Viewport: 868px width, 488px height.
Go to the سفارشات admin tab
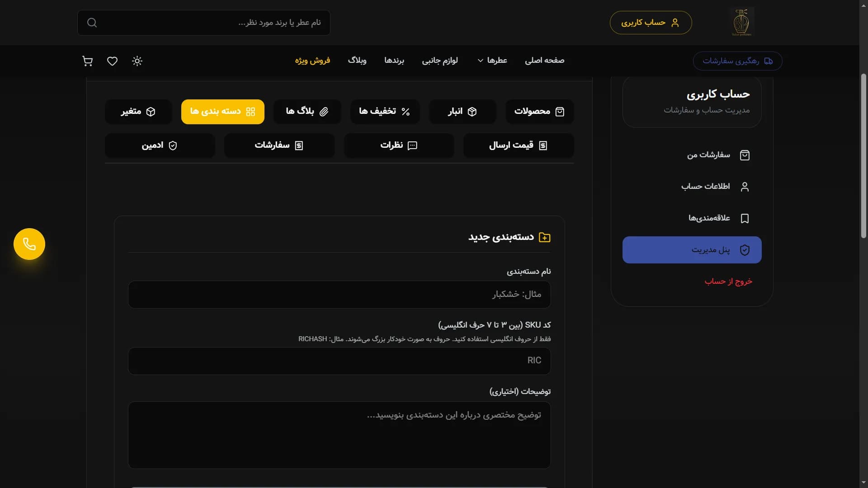pyautogui.click(x=279, y=145)
